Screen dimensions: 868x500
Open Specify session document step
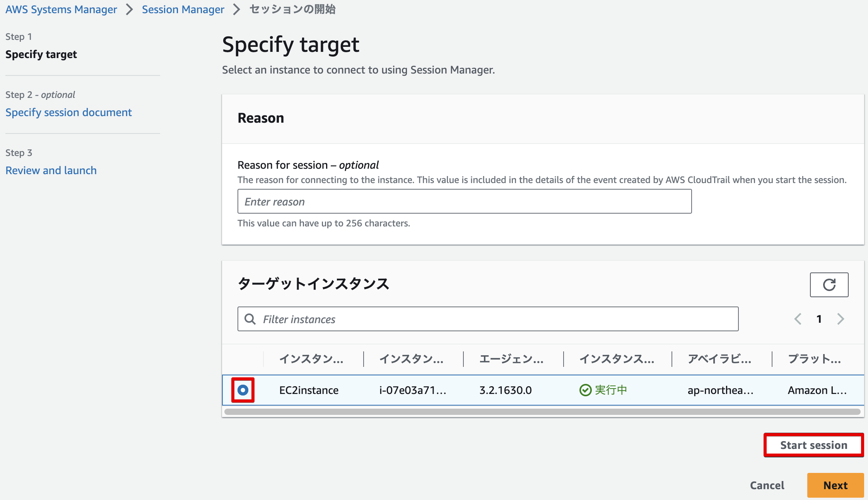(68, 112)
